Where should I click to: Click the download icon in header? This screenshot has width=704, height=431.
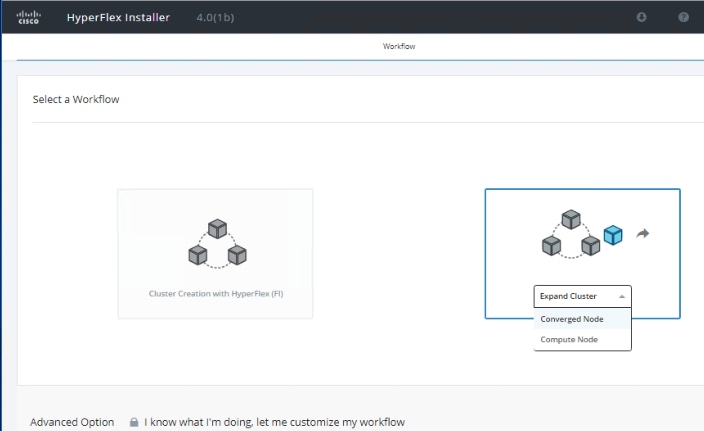pyautogui.click(x=642, y=17)
